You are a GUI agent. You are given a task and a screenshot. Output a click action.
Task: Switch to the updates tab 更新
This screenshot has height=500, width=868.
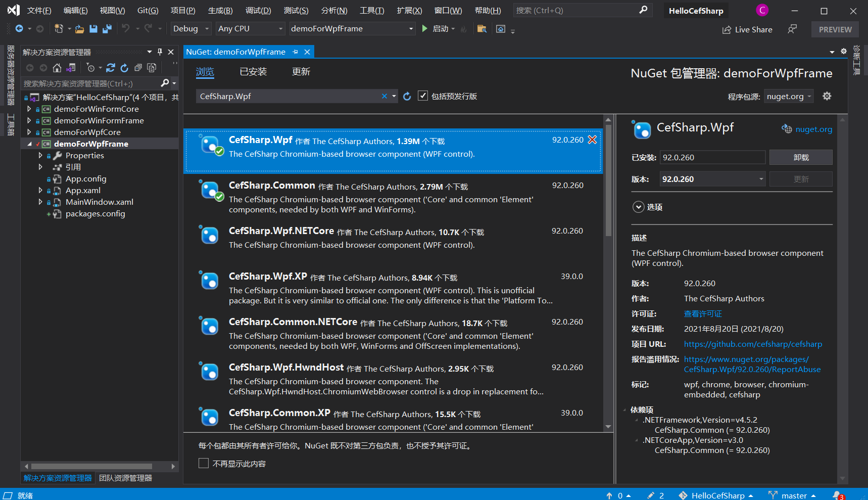point(301,72)
